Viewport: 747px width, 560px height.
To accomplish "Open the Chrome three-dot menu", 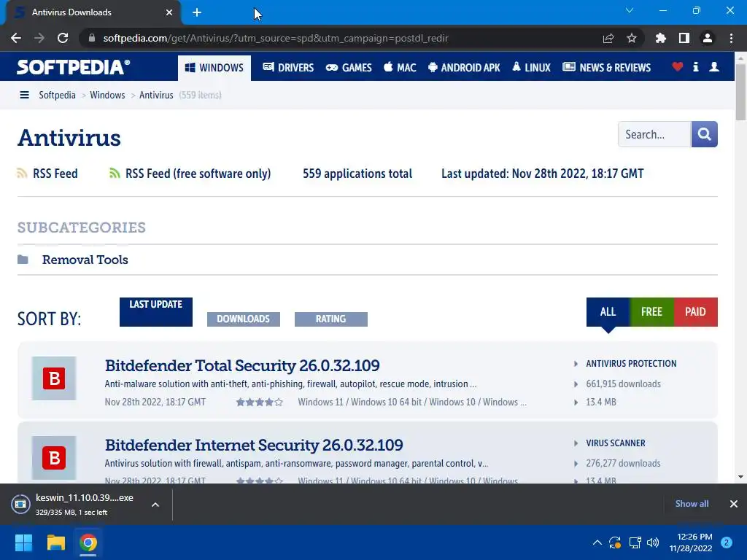I will point(731,38).
